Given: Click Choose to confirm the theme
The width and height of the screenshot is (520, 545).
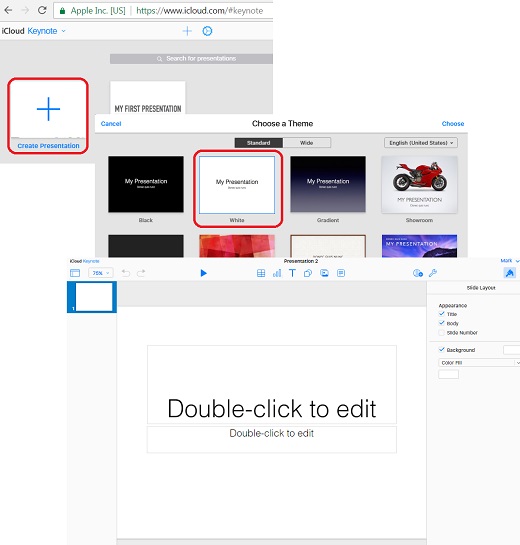Looking at the screenshot, I should point(453,124).
